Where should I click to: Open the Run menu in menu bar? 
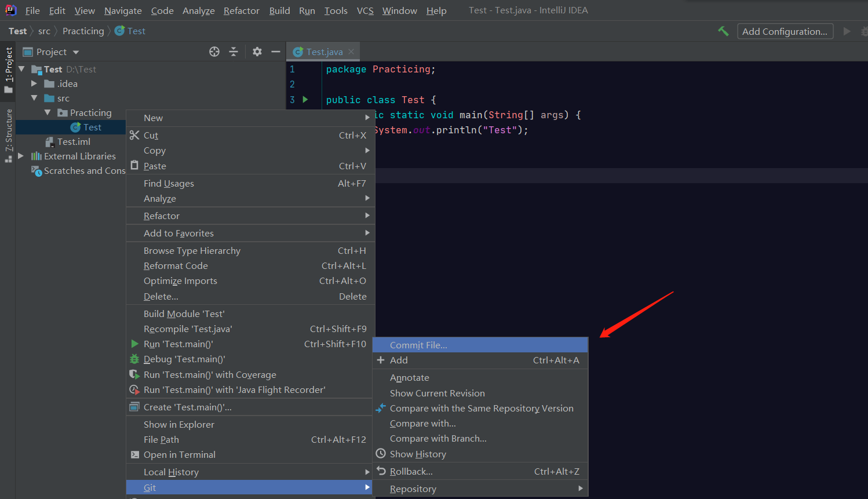click(307, 10)
